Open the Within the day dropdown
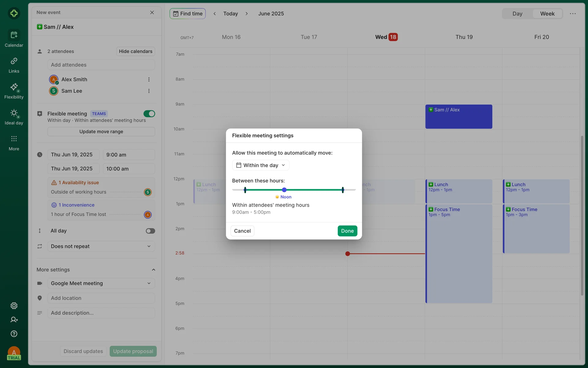The width and height of the screenshot is (588, 368). pos(261,165)
